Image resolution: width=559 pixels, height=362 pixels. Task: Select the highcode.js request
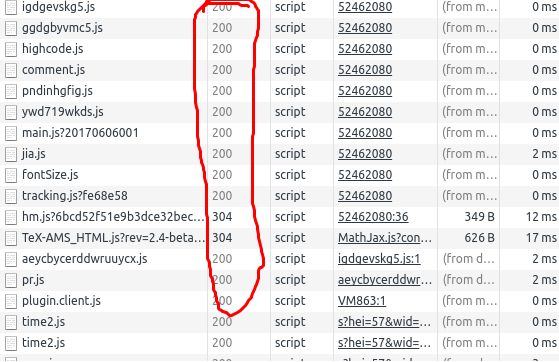(280, 49)
